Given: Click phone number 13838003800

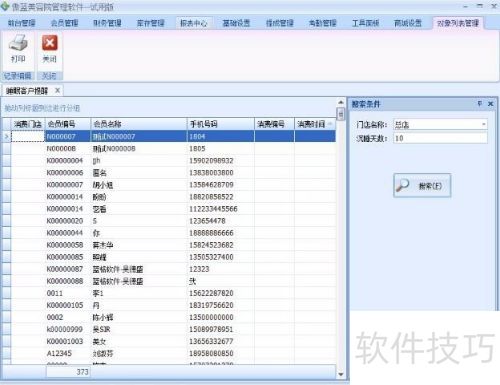Looking at the screenshot, I should coord(211,173).
